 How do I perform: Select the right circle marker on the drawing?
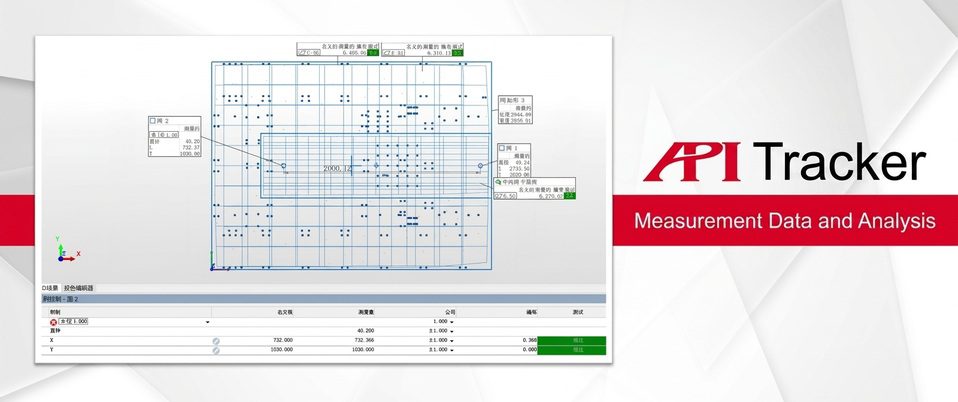pos(480,166)
